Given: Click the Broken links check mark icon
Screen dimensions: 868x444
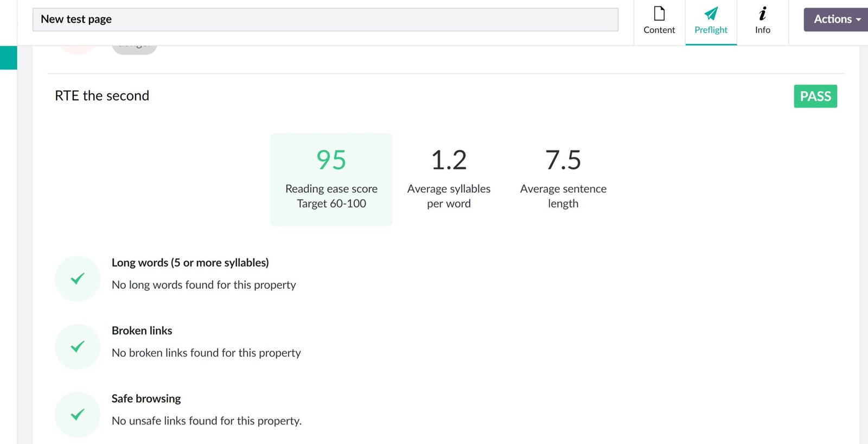Looking at the screenshot, I should [78, 346].
